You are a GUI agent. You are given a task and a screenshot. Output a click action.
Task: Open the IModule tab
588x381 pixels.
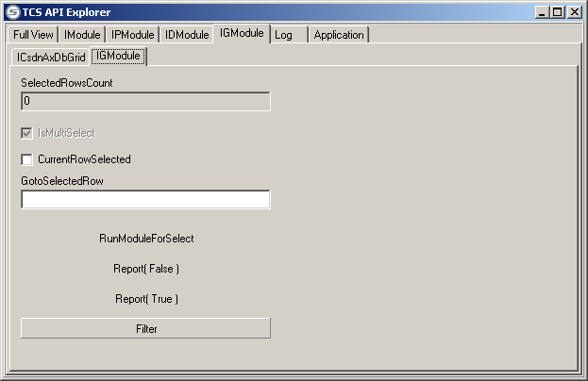click(x=82, y=35)
